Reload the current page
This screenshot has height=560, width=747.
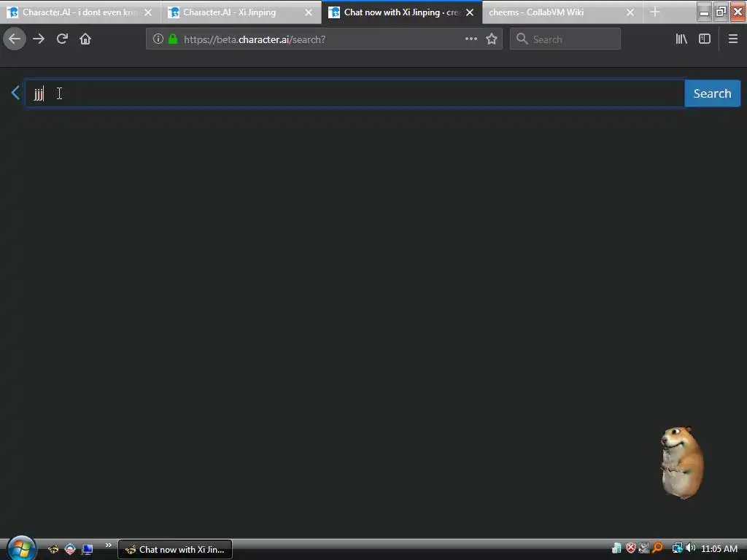point(62,39)
